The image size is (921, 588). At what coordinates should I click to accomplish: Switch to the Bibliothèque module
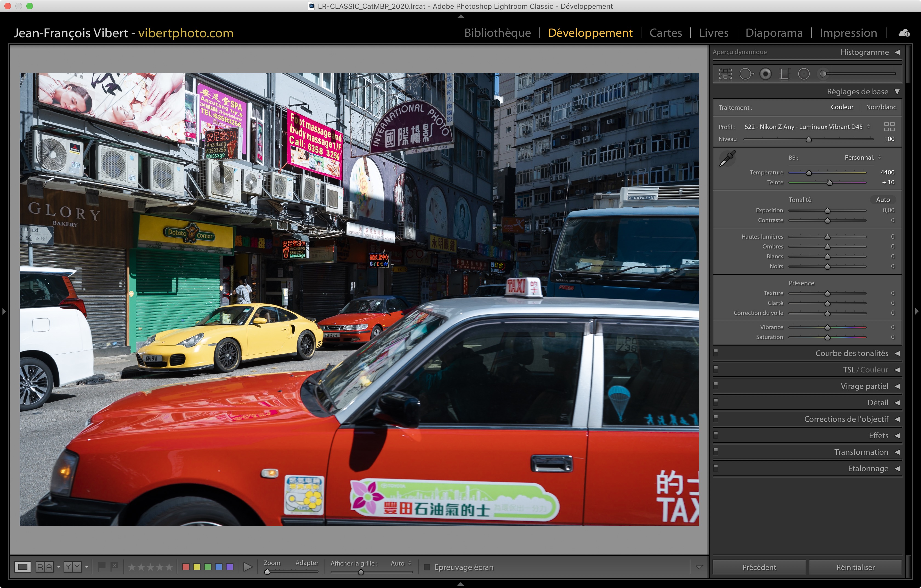point(497,33)
